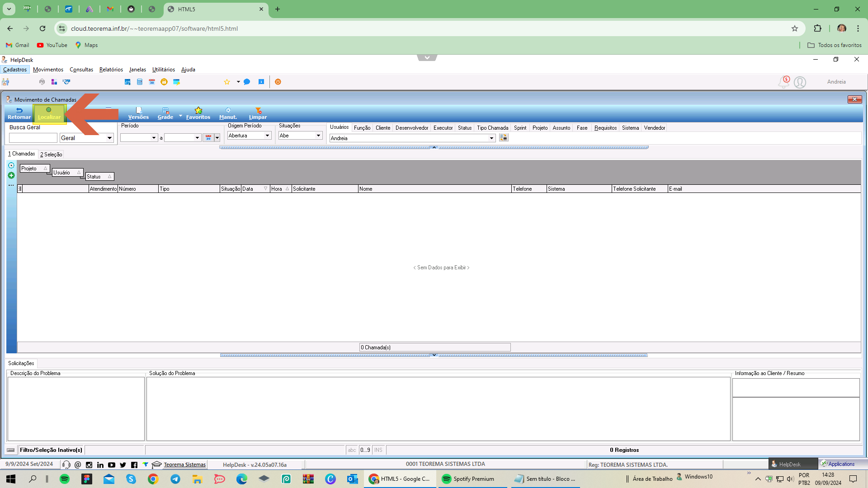Click the green plus icon beside grid
Viewport: 868px width, 488px height.
pyautogui.click(x=11, y=175)
